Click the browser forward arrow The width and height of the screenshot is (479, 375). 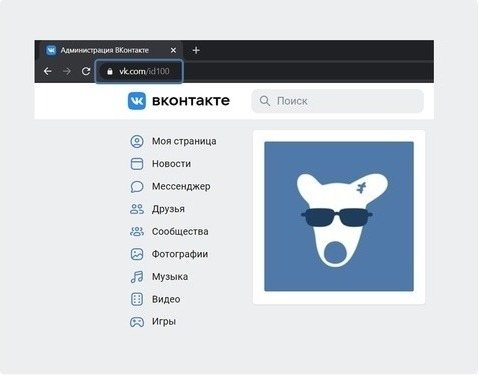67,71
